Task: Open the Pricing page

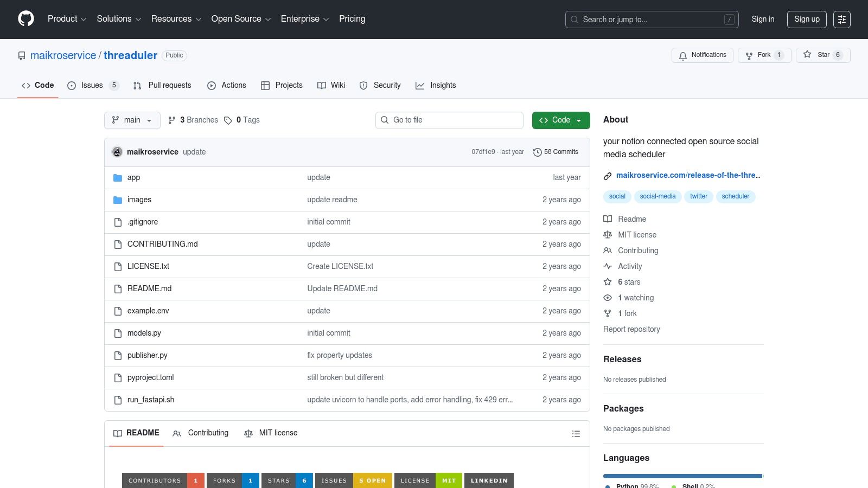Action: pyautogui.click(x=352, y=19)
